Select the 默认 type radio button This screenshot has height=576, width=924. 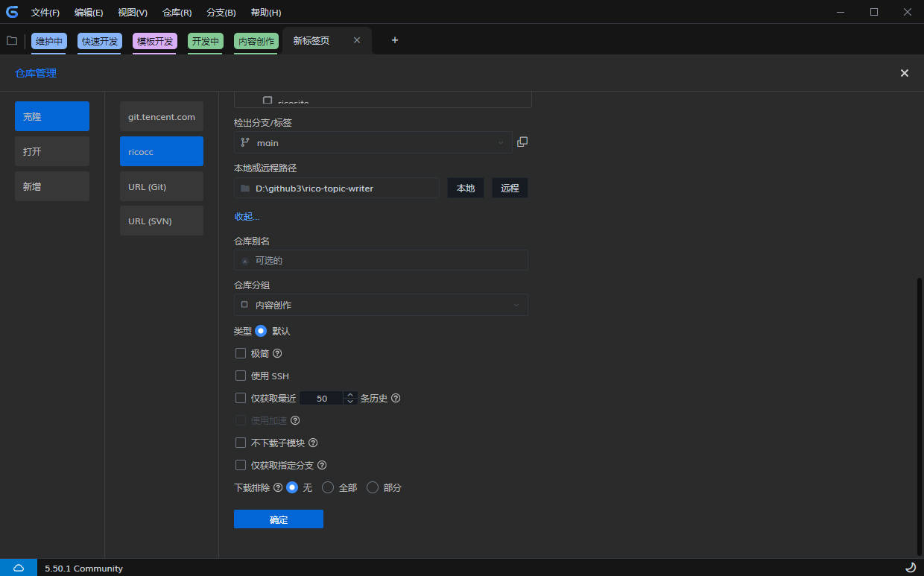(261, 331)
